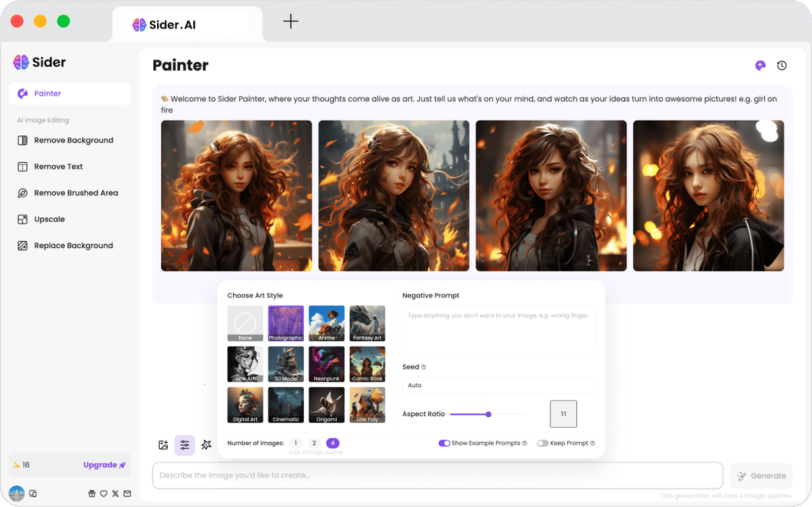Click the Negative Prompt text area
The image size is (812, 507).
pyautogui.click(x=498, y=329)
